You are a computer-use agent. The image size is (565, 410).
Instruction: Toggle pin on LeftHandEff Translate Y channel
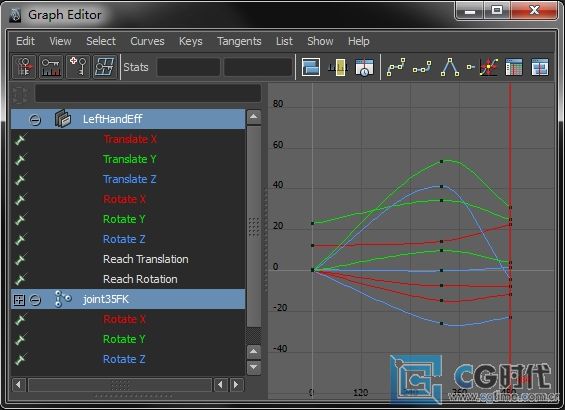click(20, 159)
